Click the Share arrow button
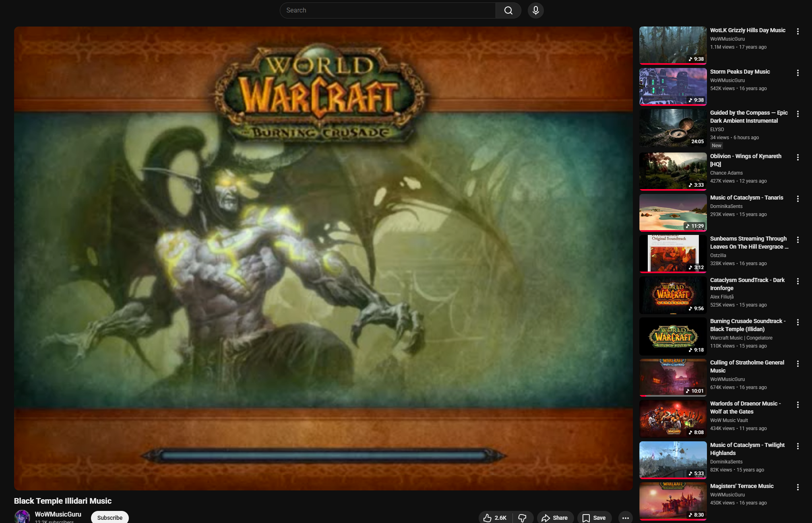Image resolution: width=812 pixels, height=523 pixels. 554,518
